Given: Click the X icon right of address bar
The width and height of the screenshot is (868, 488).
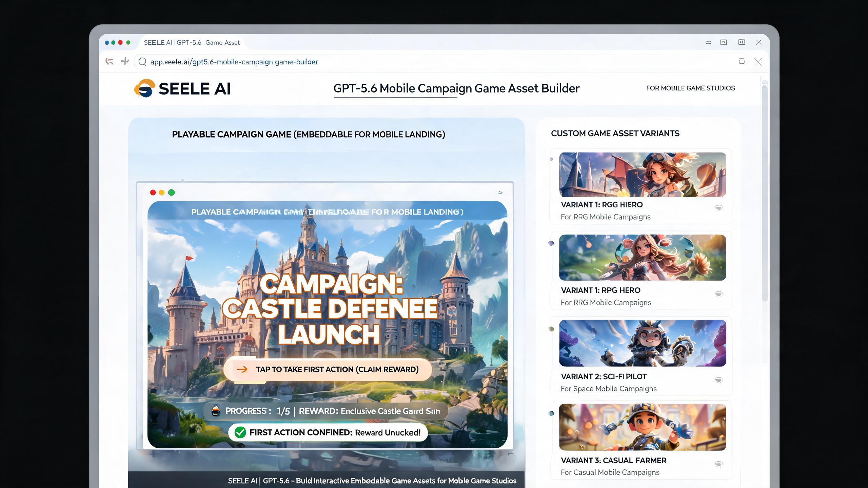Looking at the screenshot, I should [758, 62].
